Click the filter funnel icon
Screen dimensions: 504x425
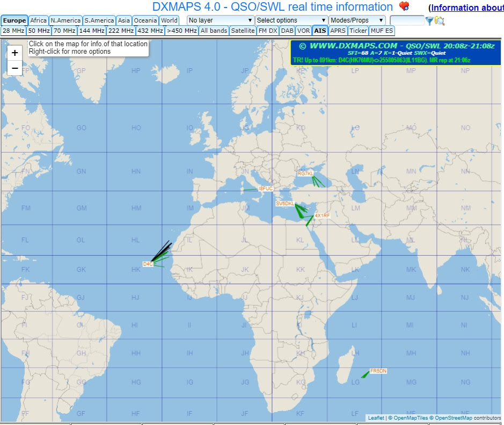coord(429,20)
